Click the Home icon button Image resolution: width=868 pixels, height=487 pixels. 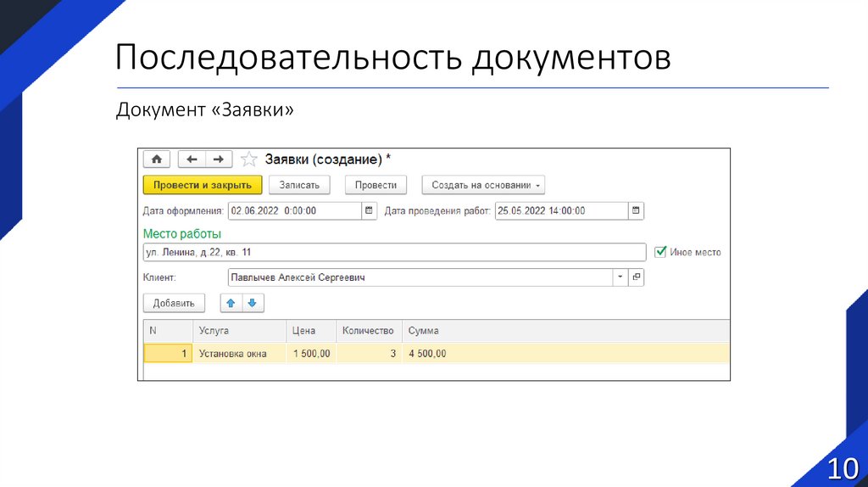[157, 159]
